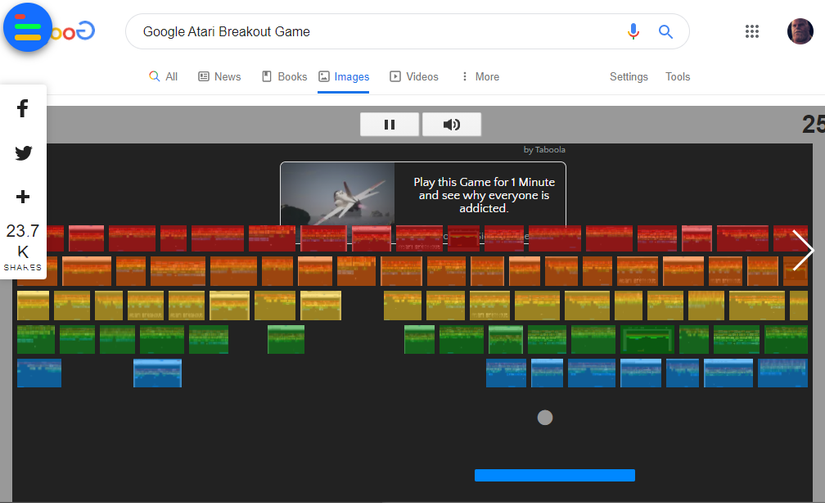Pause the Breakout game
Image resolution: width=825 pixels, height=503 pixels.
click(389, 124)
